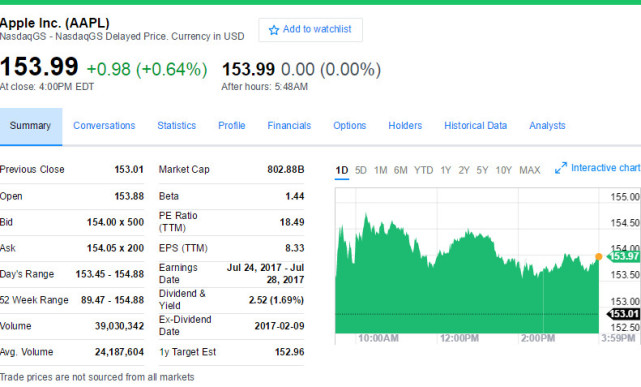Choose the 5Y chart range

(x=482, y=170)
